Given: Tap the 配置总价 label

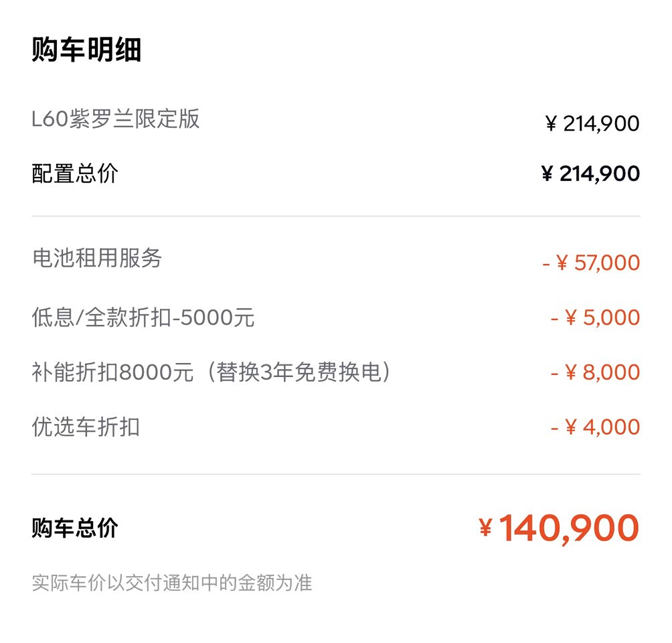Looking at the screenshot, I should click(75, 174).
